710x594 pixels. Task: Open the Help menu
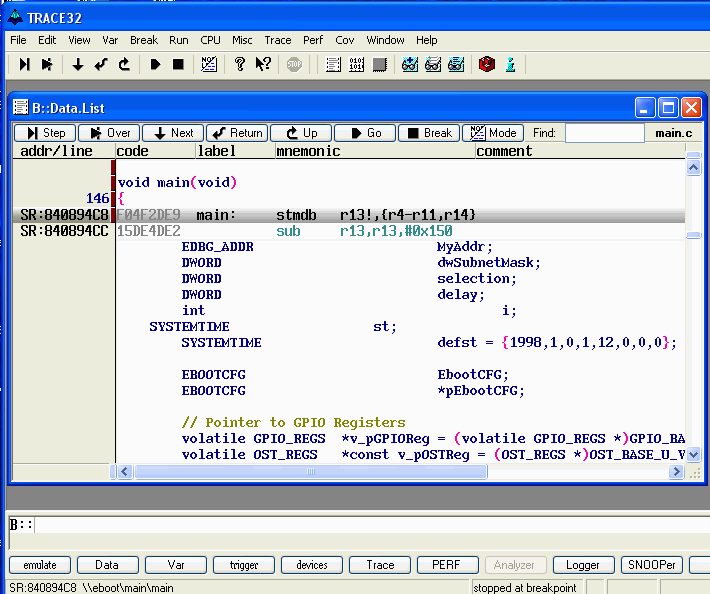(427, 40)
